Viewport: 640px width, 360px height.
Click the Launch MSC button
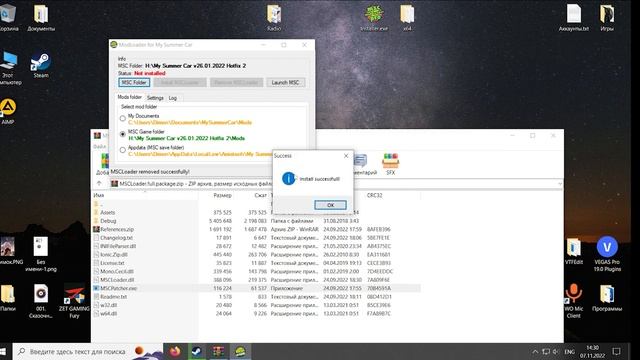tap(285, 82)
